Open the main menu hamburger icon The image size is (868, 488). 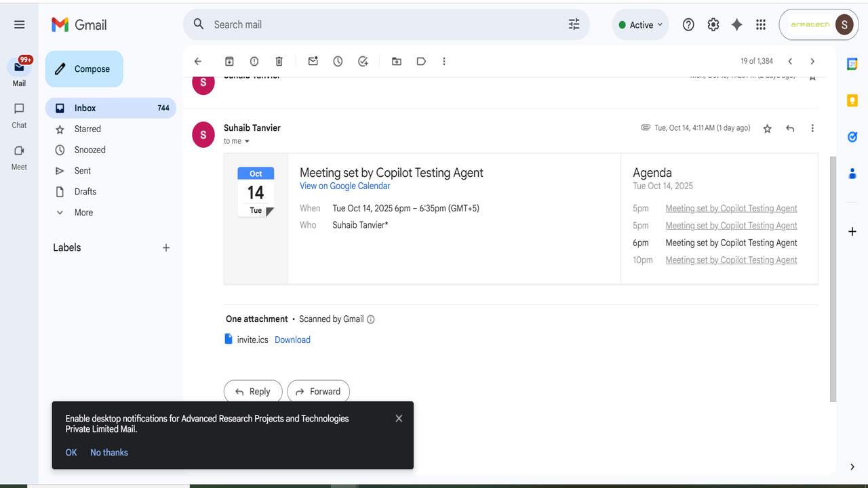pyautogui.click(x=19, y=24)
